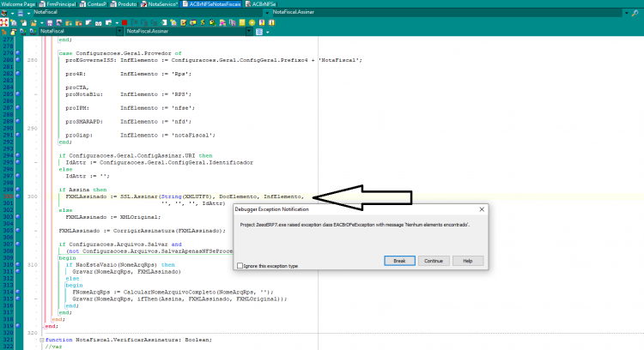This screenshot has height=350, width=644.
Task: Click 'proSMARAPD:' case label
Action: [x=84, y=122]
